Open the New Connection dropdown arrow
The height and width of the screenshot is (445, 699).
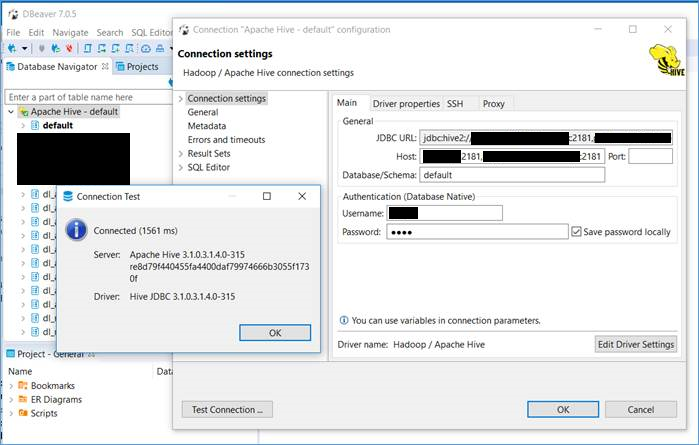pos(25,48)
